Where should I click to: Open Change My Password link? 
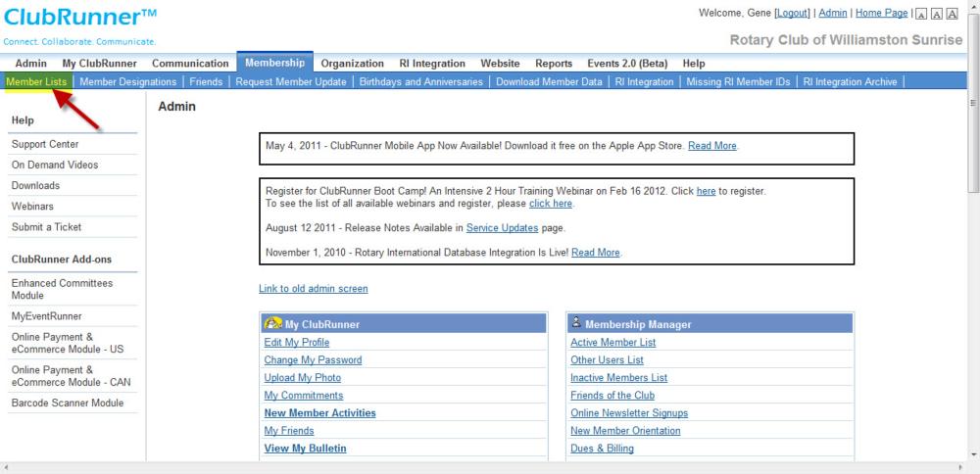(x=313, y=359)
